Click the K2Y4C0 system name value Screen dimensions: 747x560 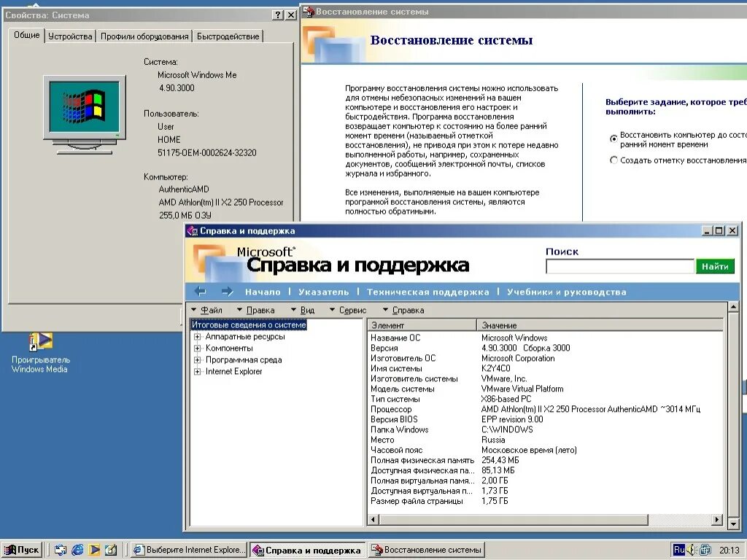(x=496, y=368)
